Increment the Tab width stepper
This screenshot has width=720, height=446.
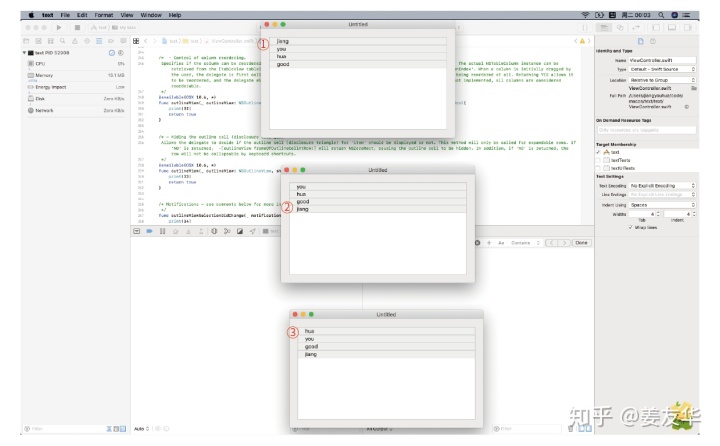658,213
